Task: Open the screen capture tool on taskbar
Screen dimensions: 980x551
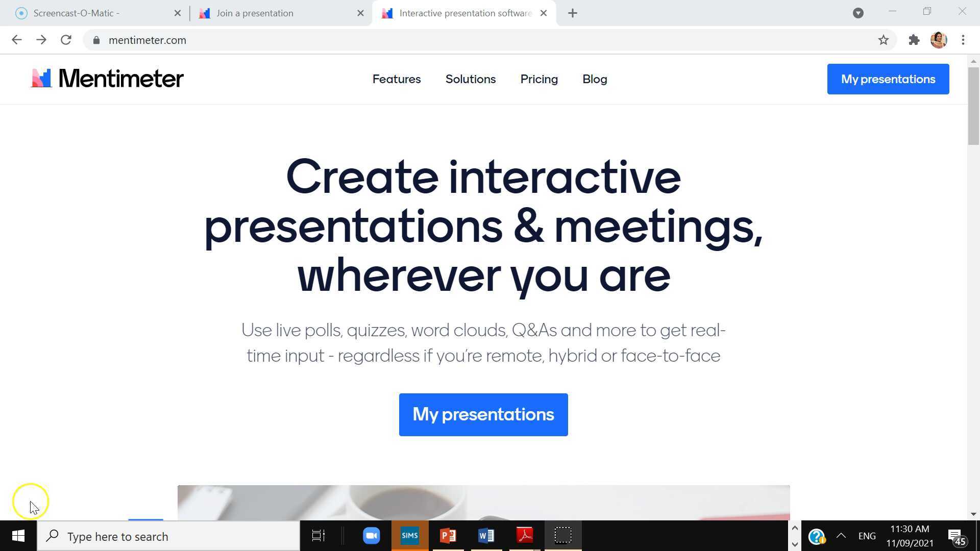Action: [563, 536]
